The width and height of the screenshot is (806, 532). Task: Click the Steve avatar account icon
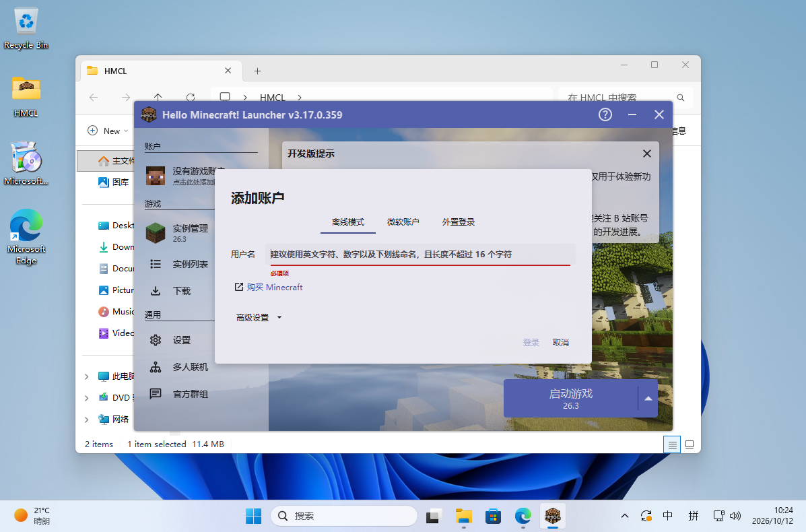[156, 176]
